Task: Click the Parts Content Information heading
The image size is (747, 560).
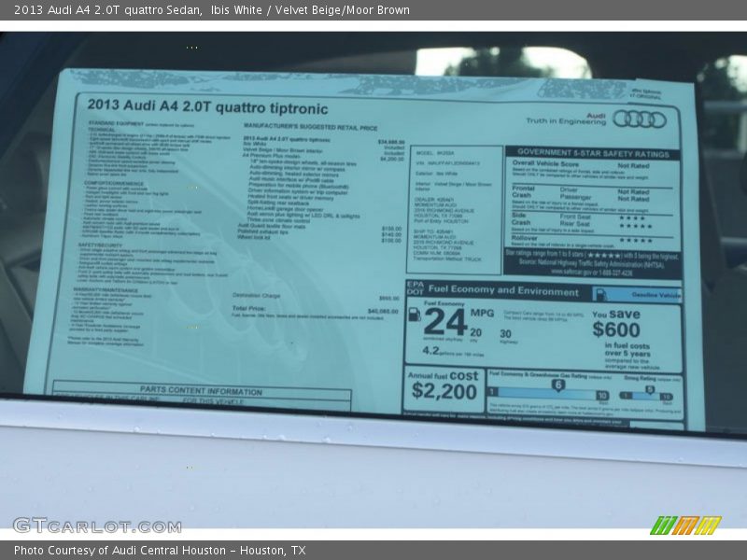Action: tap(201, 390)
